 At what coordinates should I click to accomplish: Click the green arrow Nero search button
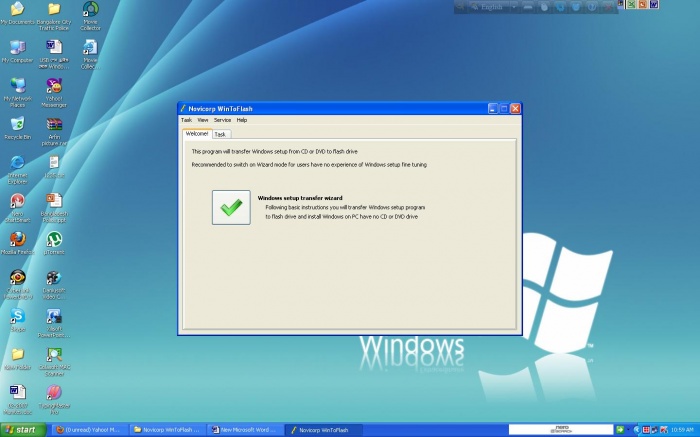(x=620, y=430)
